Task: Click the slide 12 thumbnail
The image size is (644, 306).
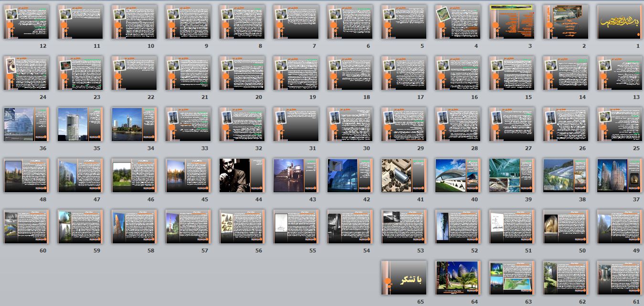Action: [x=26, y=22]
